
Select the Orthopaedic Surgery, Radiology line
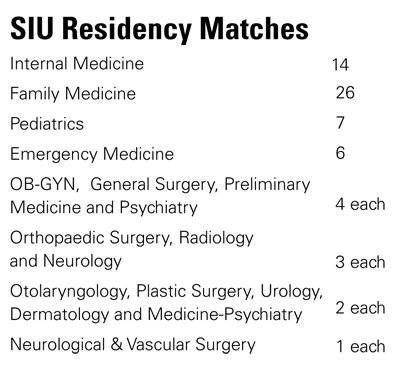(x=132, y=238)
